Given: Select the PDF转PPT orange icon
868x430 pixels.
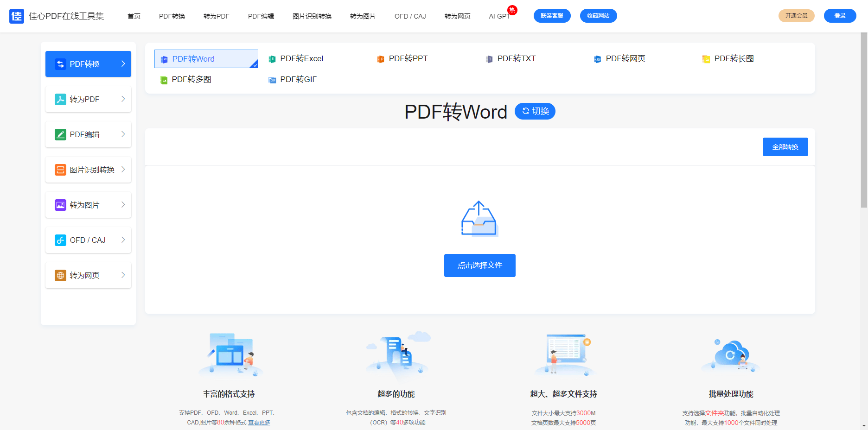Looking at the screenshot, I should coord(380,59).
